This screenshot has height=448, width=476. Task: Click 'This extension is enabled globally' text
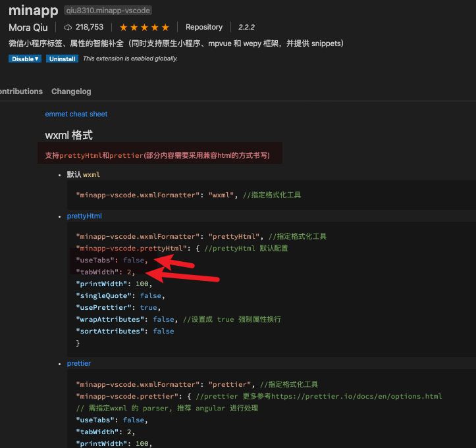pyautogui.click(x=130, y=59)
